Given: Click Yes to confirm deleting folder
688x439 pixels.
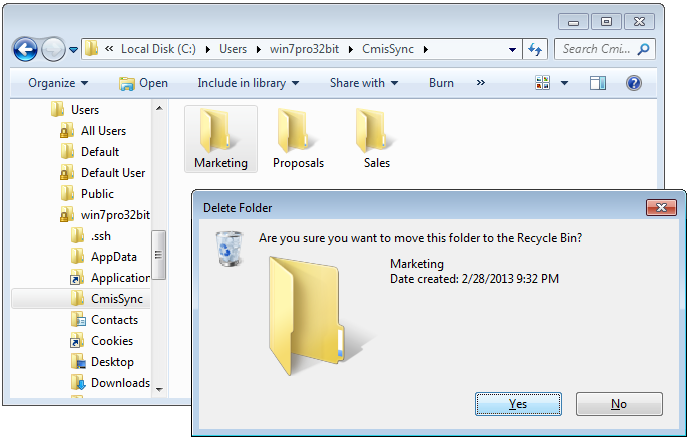Looking at the screenshot, I should coord(518,404).
